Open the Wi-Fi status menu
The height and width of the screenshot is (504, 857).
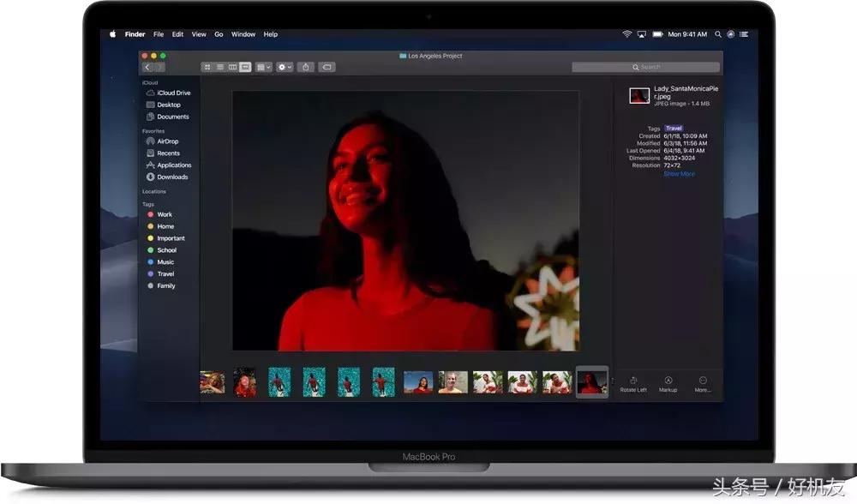coord(626,34)
